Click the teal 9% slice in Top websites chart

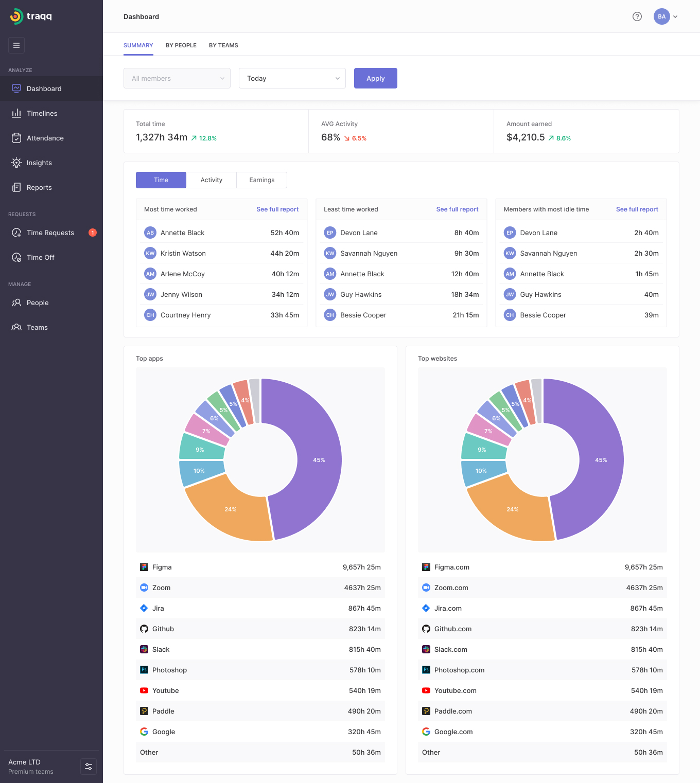click(x=482, y=448)
